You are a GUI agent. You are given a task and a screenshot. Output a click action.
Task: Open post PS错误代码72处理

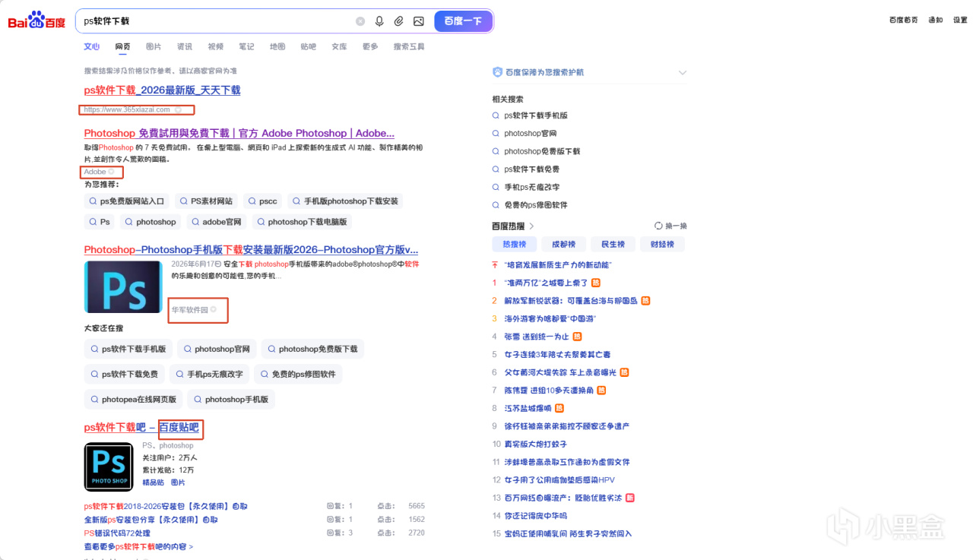coord(117,533)
